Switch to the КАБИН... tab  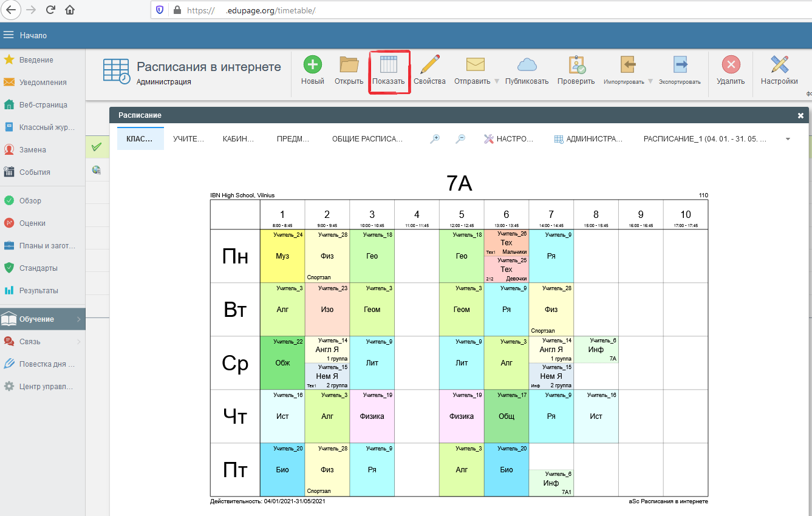239,139
